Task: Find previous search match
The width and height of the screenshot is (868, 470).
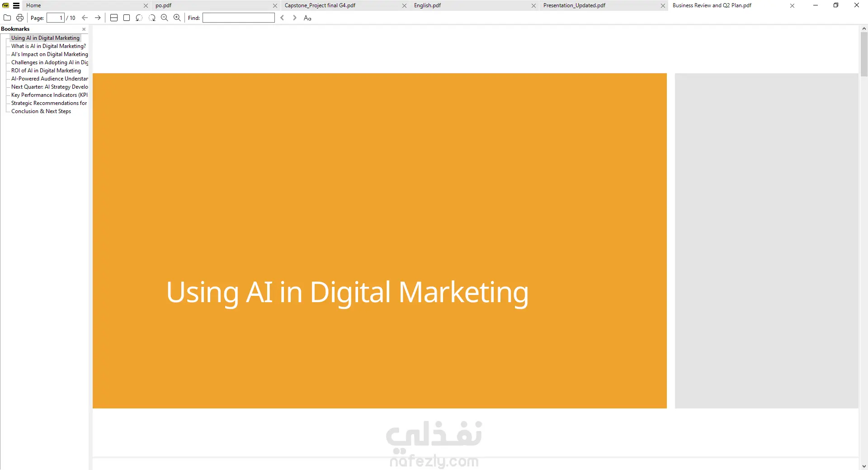Action: (282, 18)
